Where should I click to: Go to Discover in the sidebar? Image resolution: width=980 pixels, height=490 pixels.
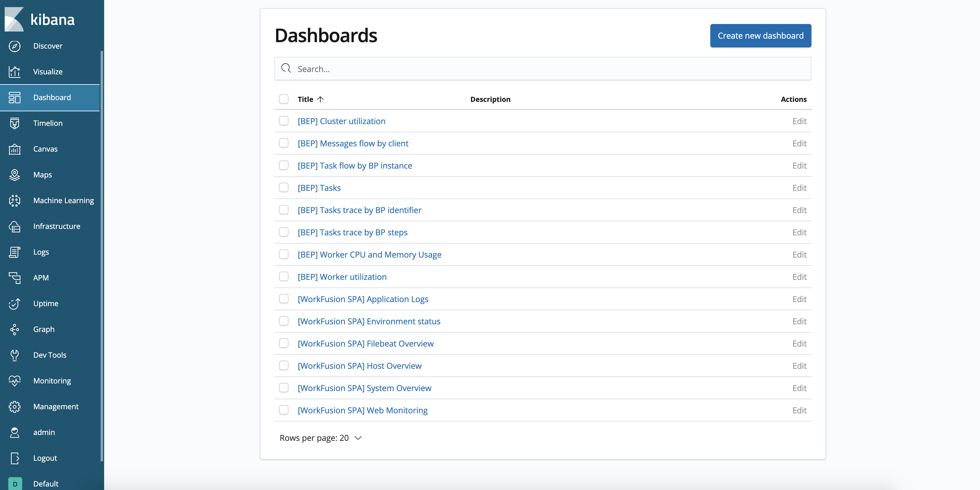click(48, 46)
